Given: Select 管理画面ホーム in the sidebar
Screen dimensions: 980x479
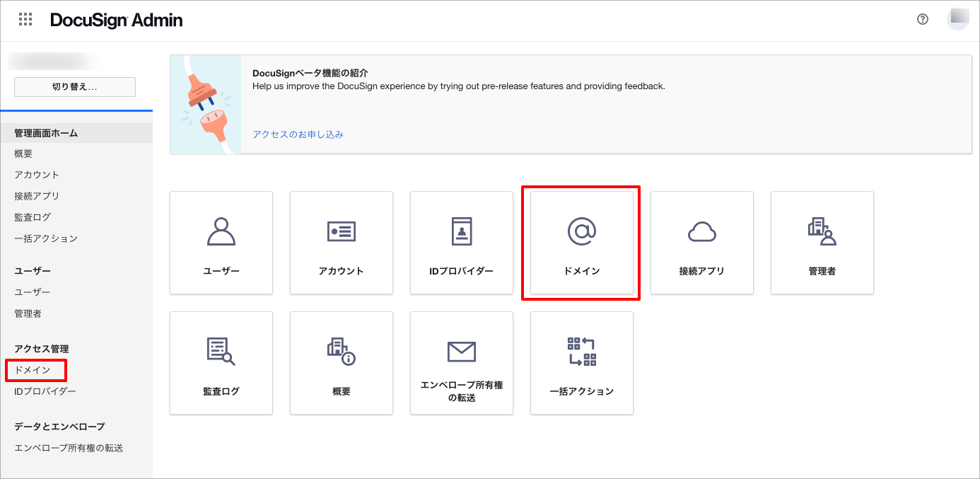Looking at the screenshot, I should [x=76, y=133].
